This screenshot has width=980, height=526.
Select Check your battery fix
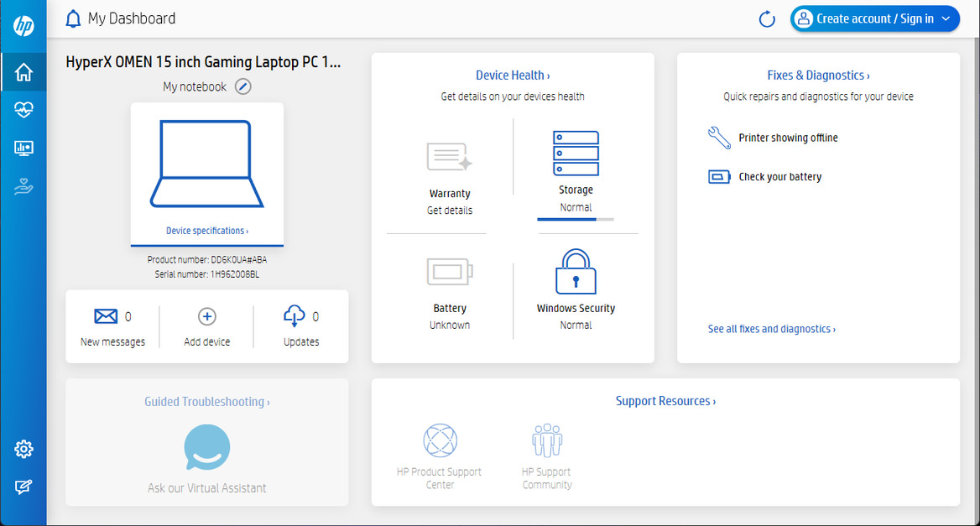pos(780,177)
